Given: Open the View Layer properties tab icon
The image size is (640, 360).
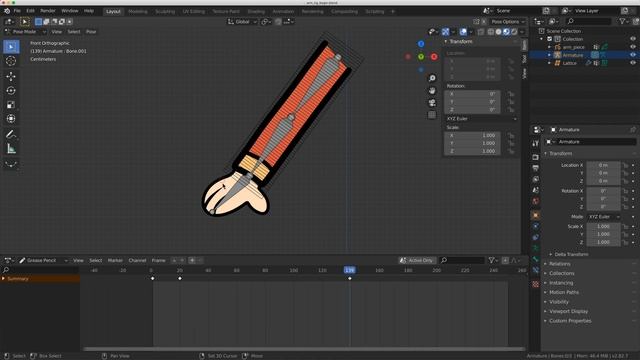Looking at the screenshot, I should tap(535, 179).
